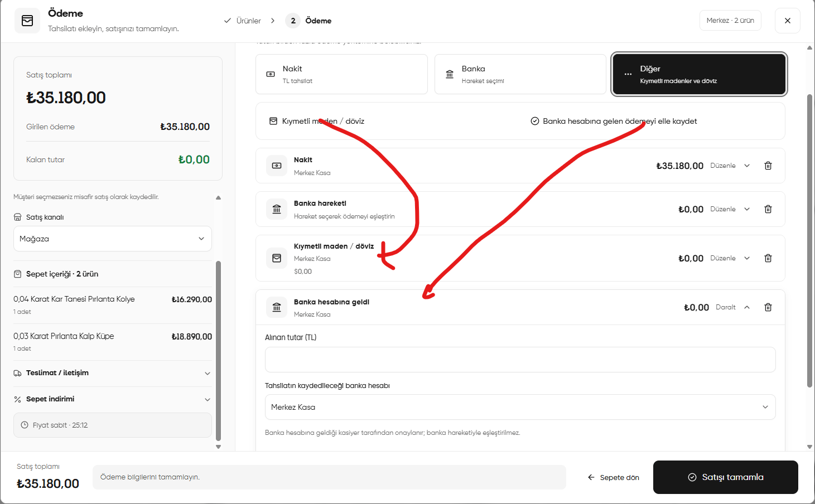Viewport: 815px width, 504px height.
Task: Click the Fiyat sabit · 25:12 timer box
Action: point(113,425)
